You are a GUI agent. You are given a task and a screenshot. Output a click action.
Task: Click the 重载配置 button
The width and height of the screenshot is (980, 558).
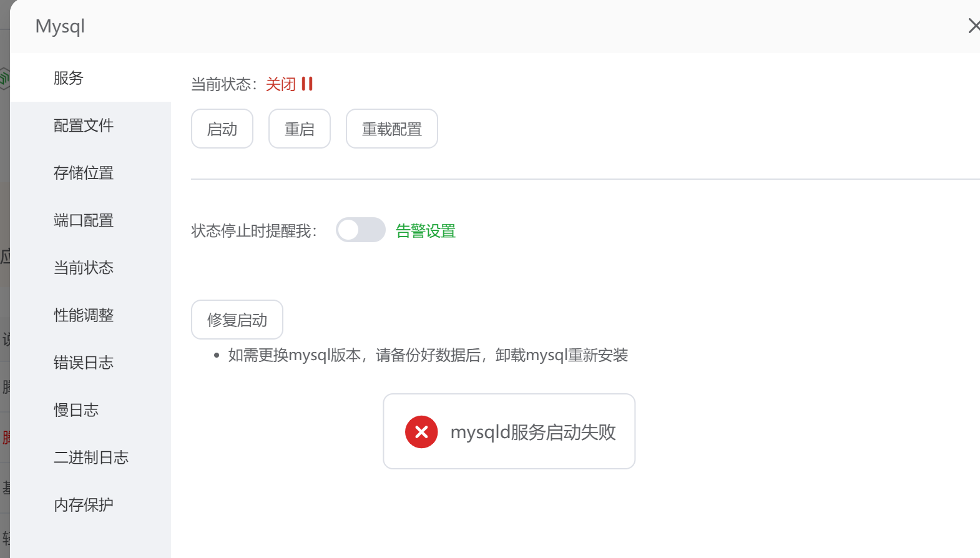pos(392,129)
